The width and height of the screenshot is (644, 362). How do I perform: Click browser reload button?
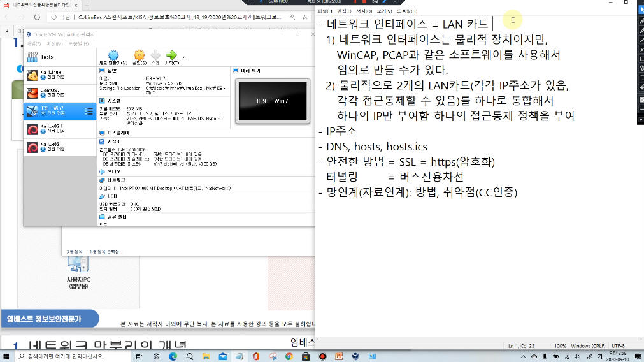click(37, 17)
